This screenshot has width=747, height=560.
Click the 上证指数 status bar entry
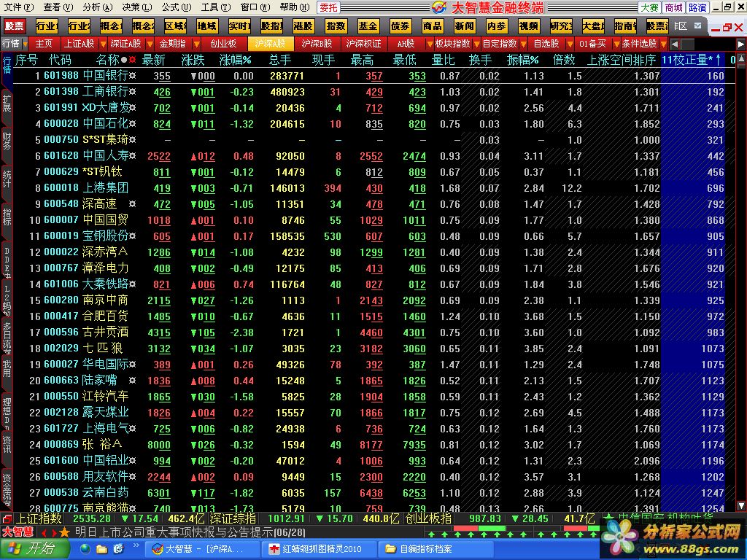pyautogui.click(x=39, y=518)
